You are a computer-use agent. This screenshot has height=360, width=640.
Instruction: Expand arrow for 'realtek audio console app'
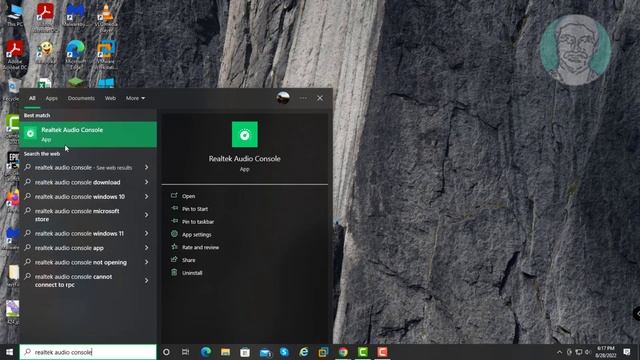tap(147, 248)
